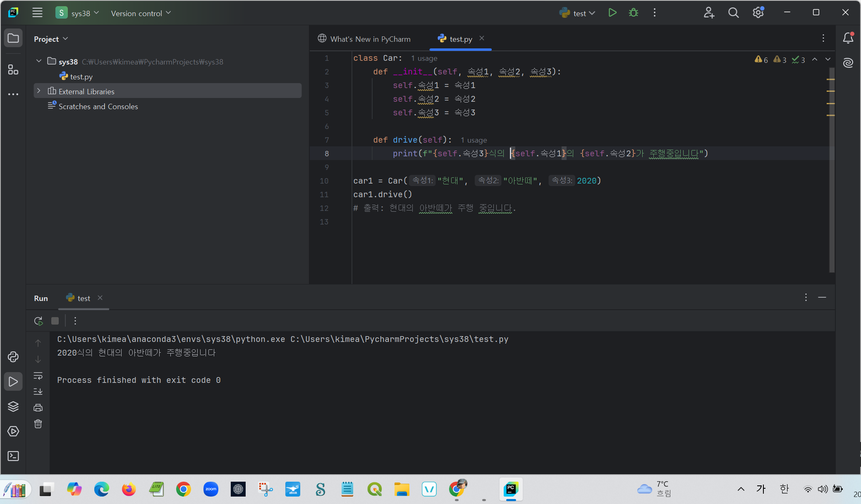Open the Services tool window icon
Image resolution: width=861 pixels, height=504 pixels.
click(x=13, y=431)
